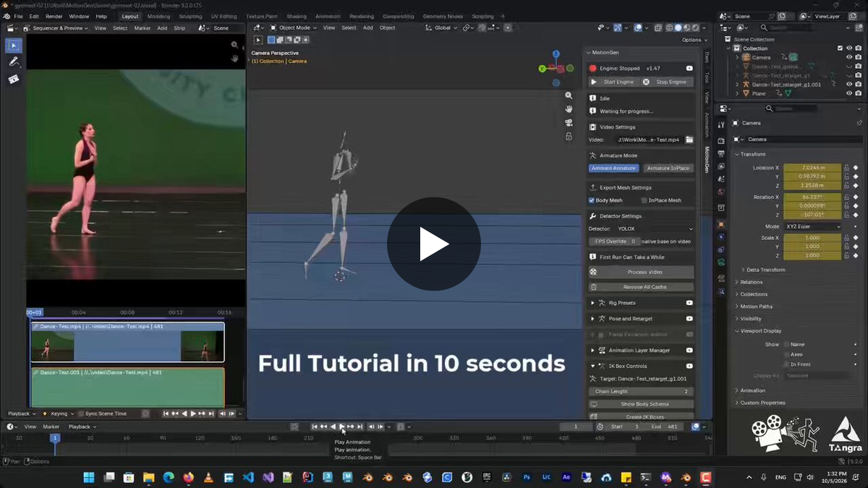
Task: Click the Chain Length value slider
Action: point(642,391)
